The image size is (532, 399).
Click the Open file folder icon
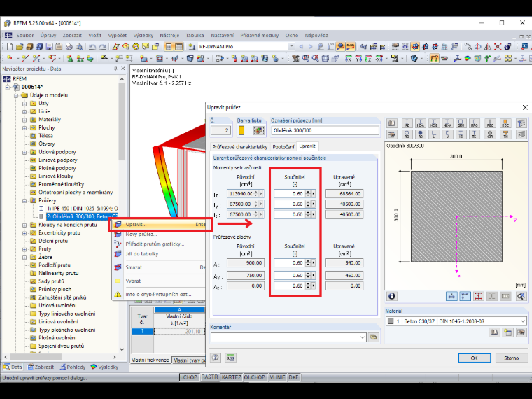tap(20, 47)
